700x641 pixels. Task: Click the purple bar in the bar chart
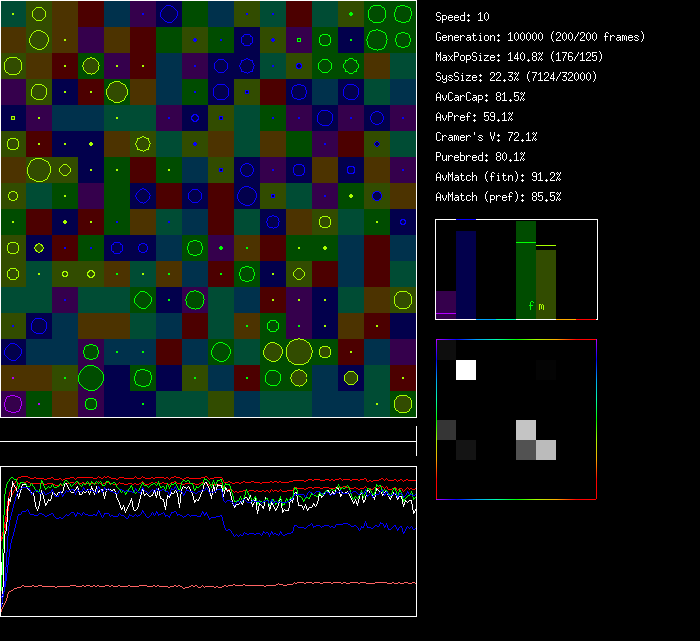[446, 304]
